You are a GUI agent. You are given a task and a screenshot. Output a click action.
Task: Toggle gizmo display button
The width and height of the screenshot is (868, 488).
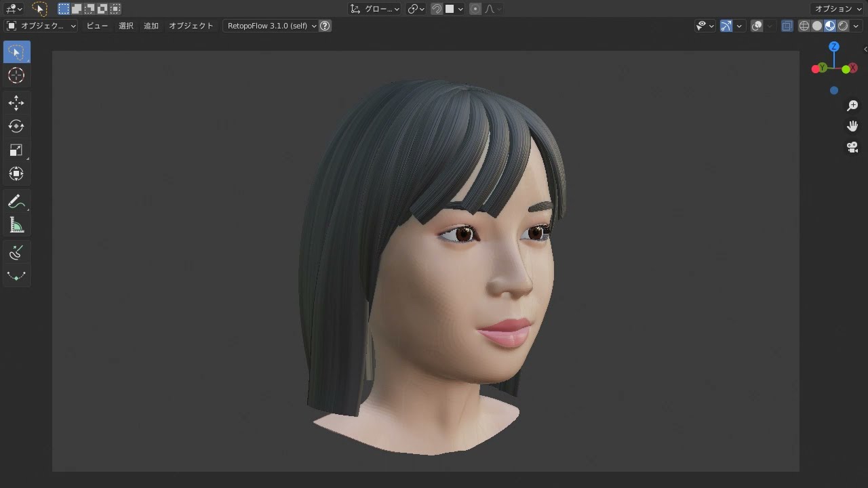(x=726, y=26)
